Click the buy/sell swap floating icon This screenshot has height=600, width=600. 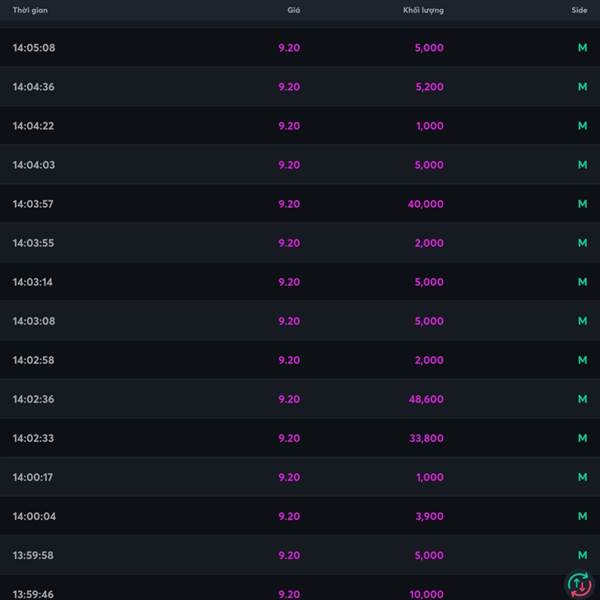[x=579, y=584]
